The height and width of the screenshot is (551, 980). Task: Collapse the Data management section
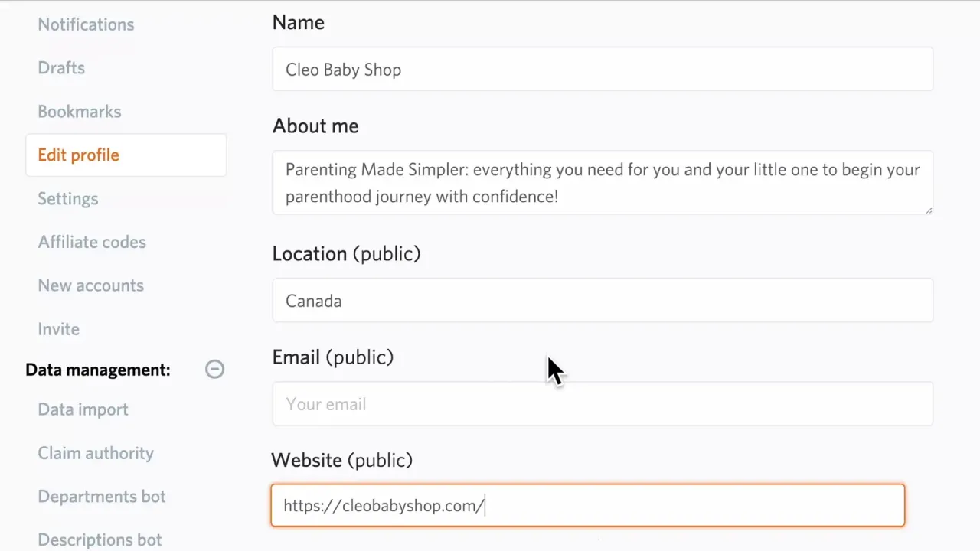pos(214,370)
